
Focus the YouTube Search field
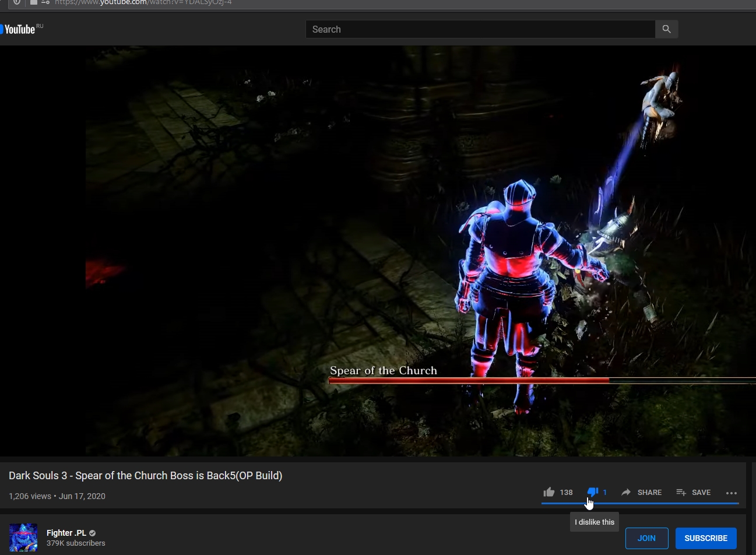coord(480,29)
